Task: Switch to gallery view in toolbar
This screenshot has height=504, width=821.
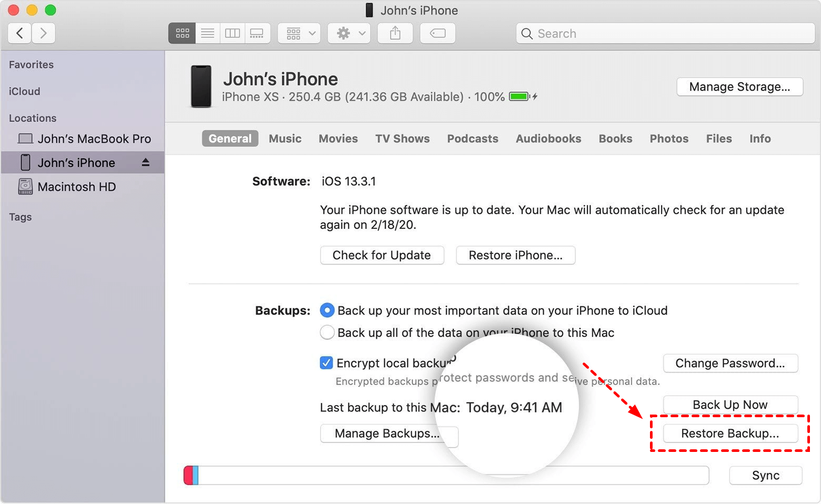Action: pyautogui.click(x=257, y=34)
